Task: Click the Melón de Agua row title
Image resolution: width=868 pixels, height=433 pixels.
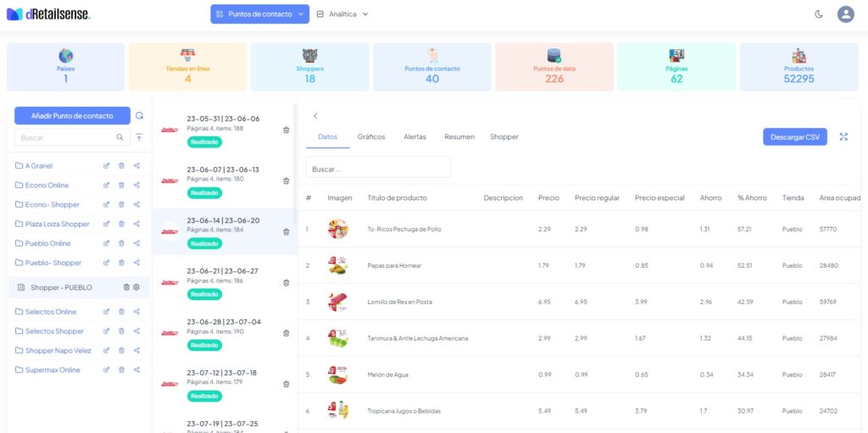Action: 387,375
